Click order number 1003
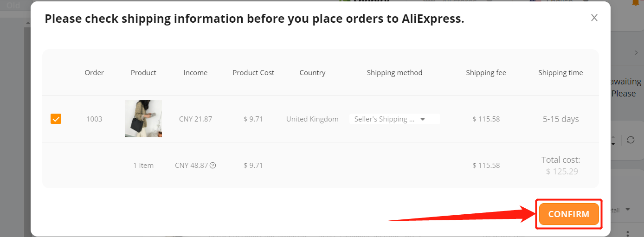The width and height of the screenshot is (644, 237). [94, 119]
